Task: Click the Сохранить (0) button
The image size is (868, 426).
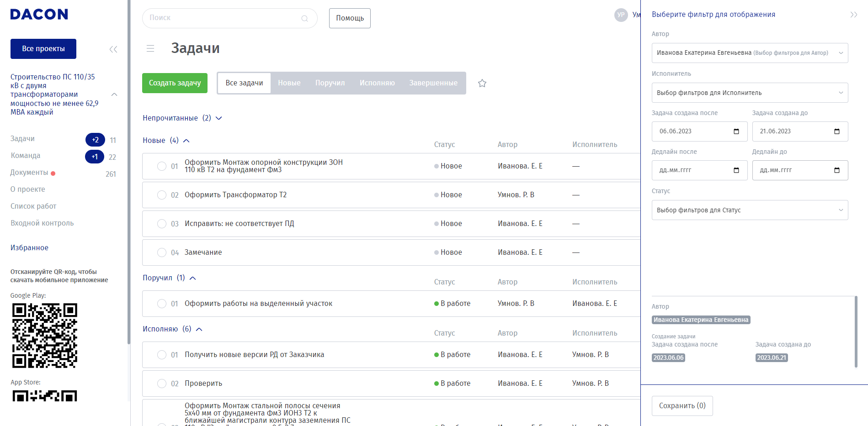Action: click(682, 405)
